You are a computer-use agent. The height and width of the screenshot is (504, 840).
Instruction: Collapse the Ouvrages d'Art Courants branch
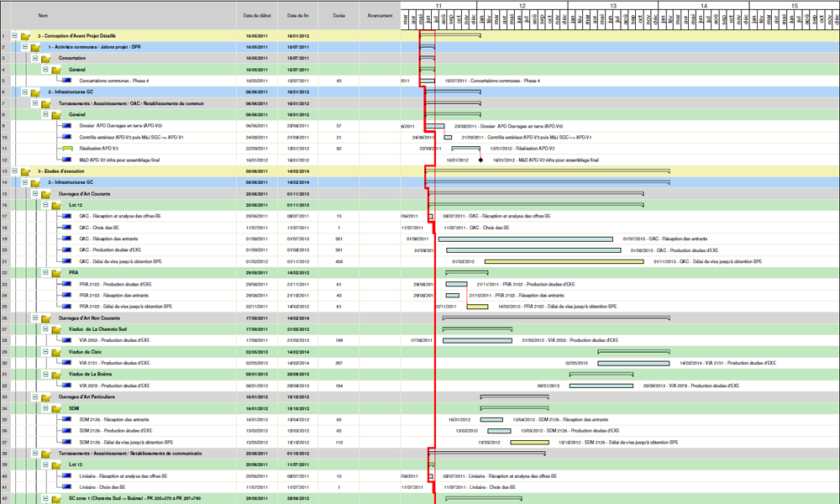[34, 193]
